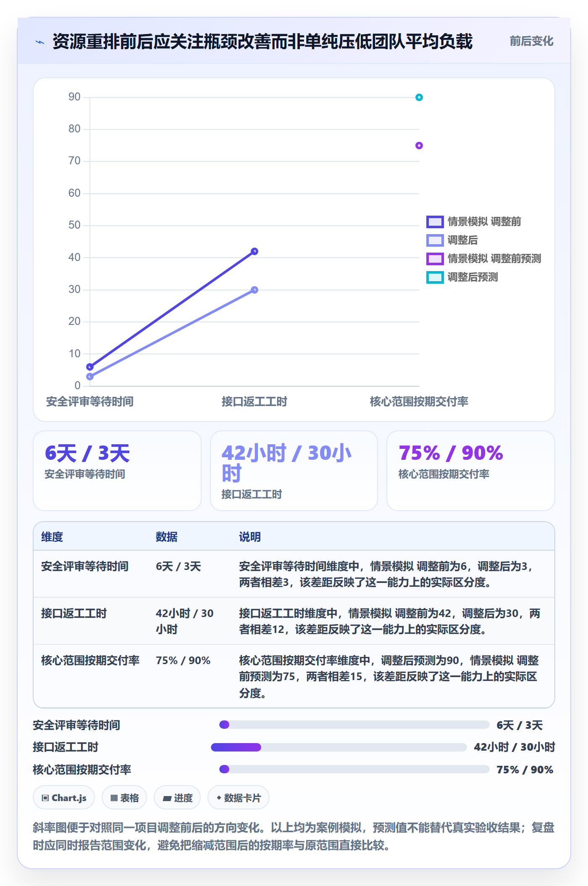Click the 核心范围按期交付率 progress bar

tap(354, 769)
